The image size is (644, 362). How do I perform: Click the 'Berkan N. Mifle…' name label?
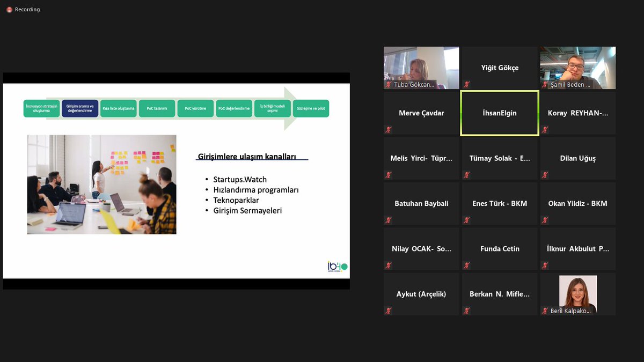[x=500, y=294]
